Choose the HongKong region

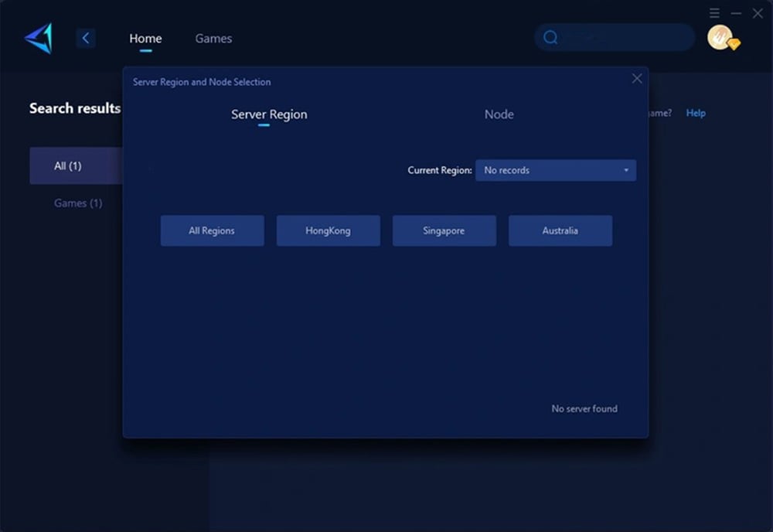coord(329,230)
